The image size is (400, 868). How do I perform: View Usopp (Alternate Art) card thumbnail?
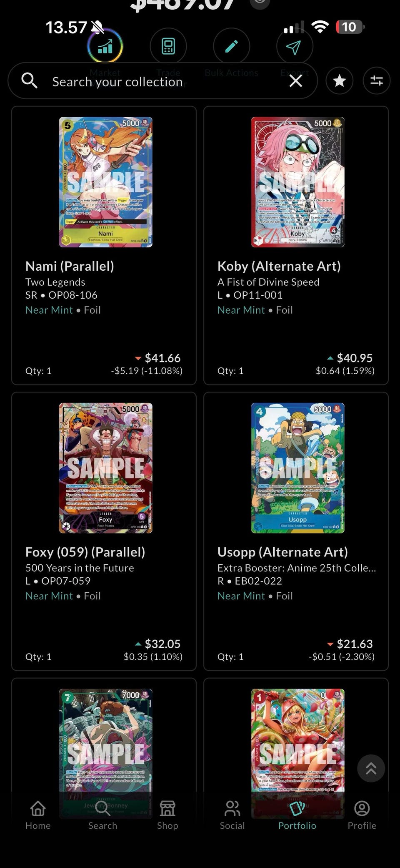pos(297,468)
